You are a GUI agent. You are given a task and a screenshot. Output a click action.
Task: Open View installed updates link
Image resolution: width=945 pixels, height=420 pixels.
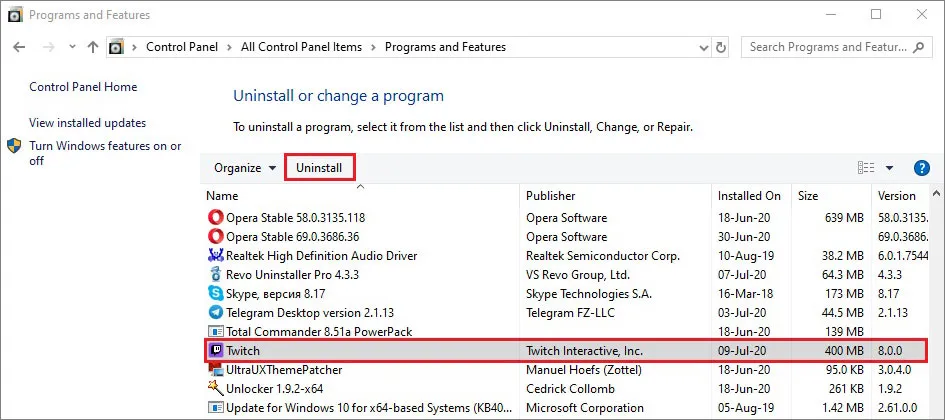pyautogui.click(x=87, y=123)
